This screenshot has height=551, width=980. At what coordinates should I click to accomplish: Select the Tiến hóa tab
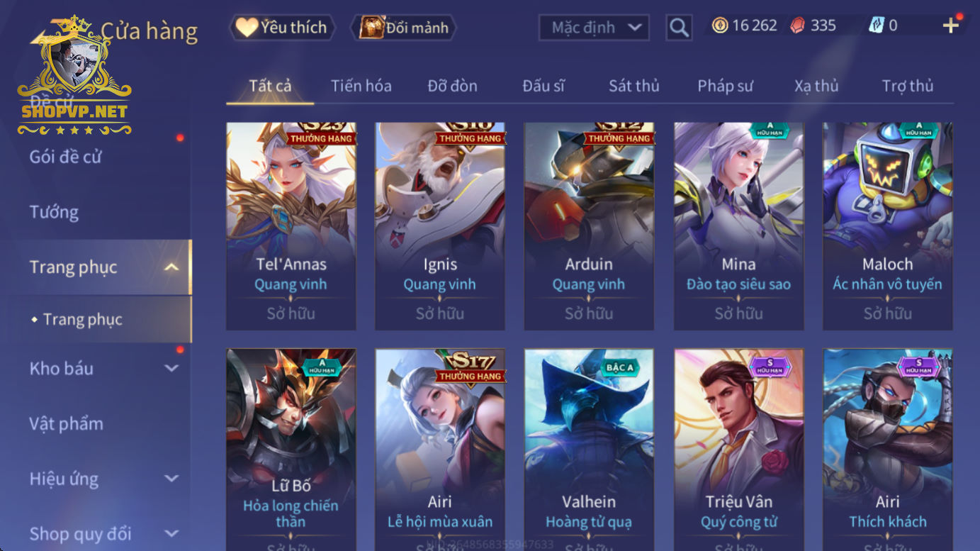click(x=361, y=86)
